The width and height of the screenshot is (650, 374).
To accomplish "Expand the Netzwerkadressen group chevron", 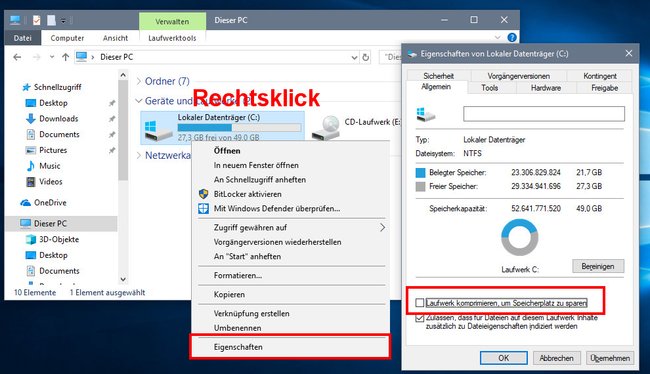I will (139, 155).
